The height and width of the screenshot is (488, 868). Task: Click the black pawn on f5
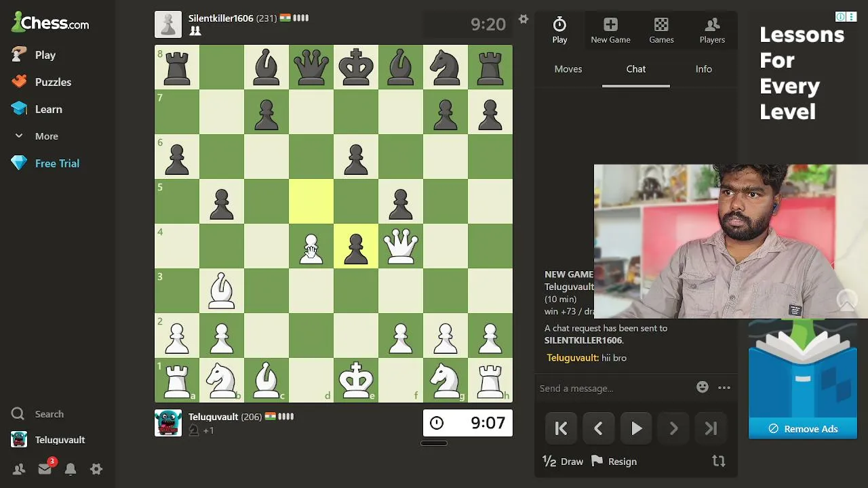pyautogui.click(x=401, y=201)
